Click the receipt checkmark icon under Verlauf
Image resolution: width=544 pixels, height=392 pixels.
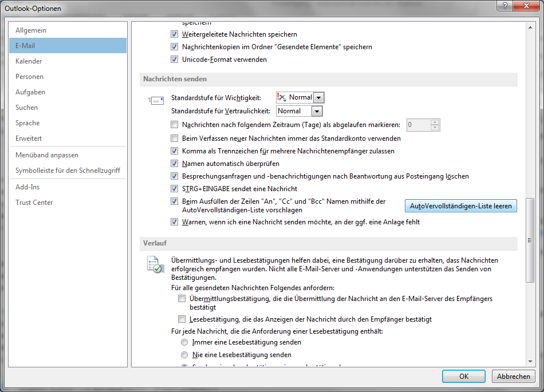click(x=155, y=264)
